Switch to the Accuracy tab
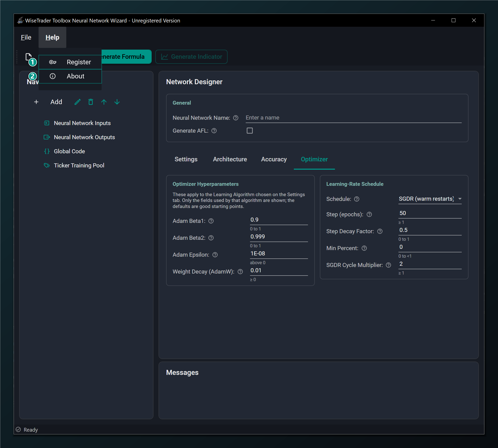Image resolution: width=498 pixels, height=448 pixels. 274,159
